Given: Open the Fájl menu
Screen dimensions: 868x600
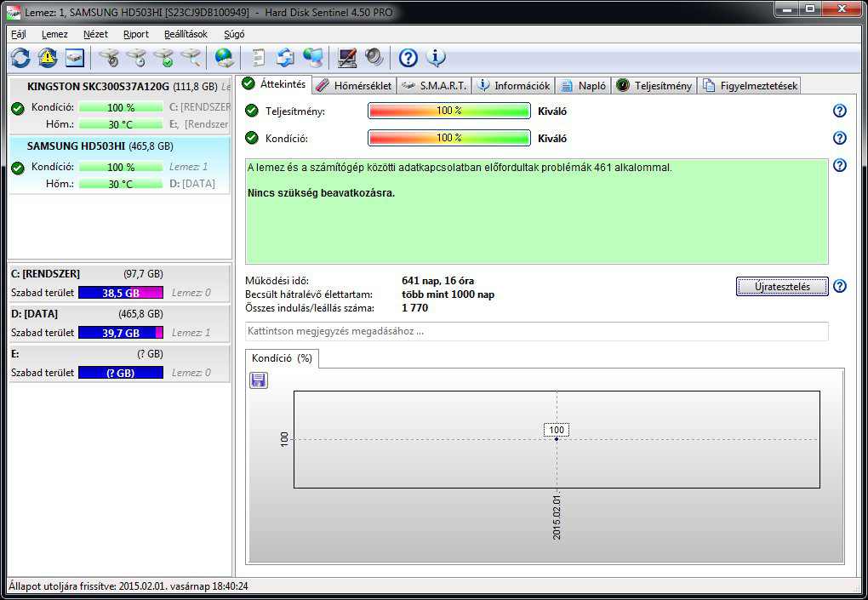Looking at the screenshot, I should [x=18, y=34].
